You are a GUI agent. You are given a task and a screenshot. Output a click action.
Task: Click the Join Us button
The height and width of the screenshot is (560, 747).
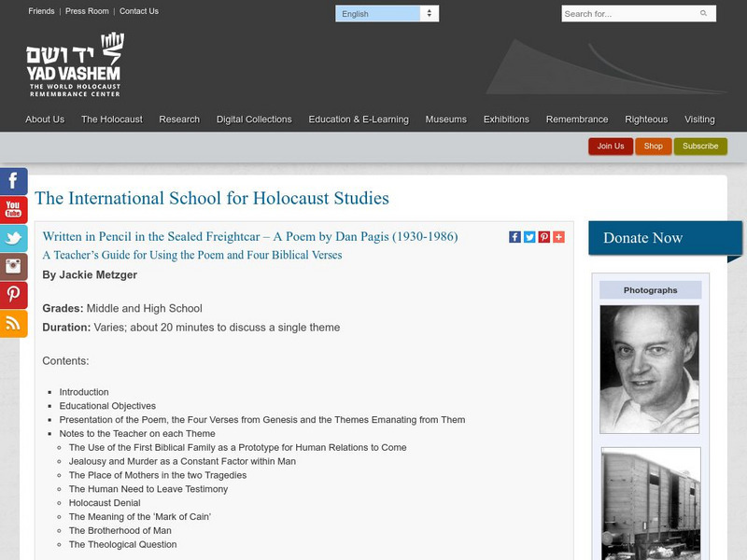point(611,147)
